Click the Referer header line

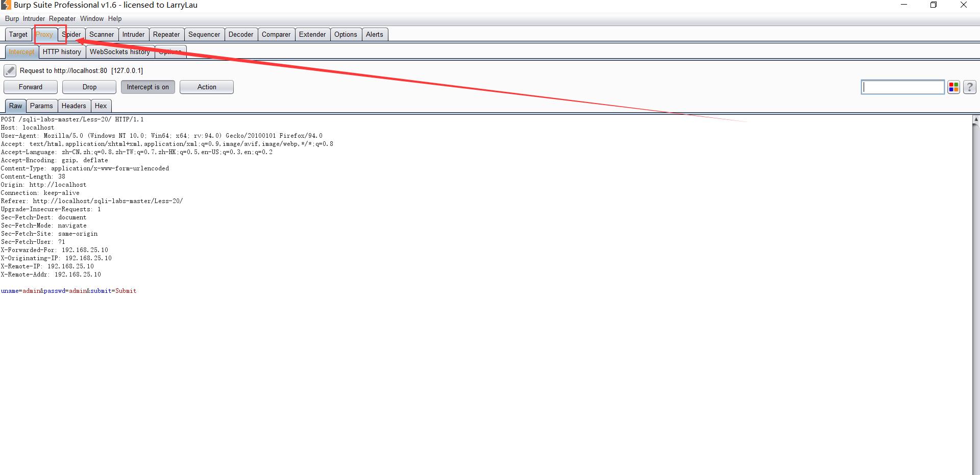tap(92, 201)
